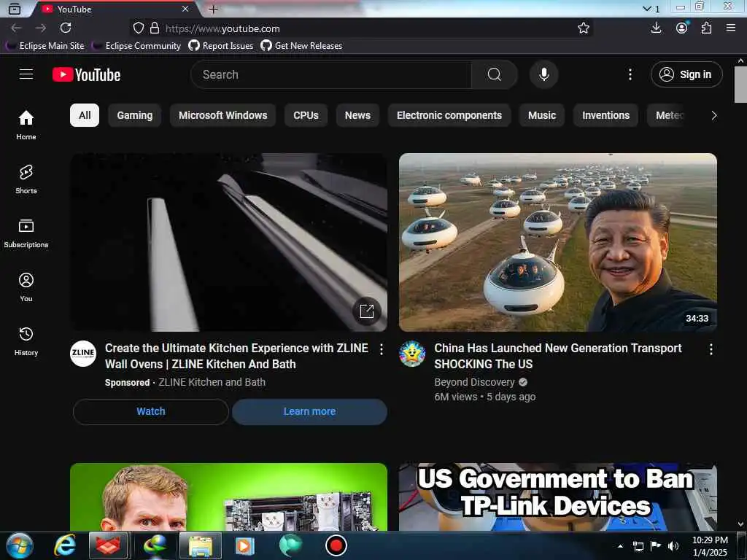747x560 pixels.
Task: Play the flying vehicles video thumbnail
Action: point(558,242)
